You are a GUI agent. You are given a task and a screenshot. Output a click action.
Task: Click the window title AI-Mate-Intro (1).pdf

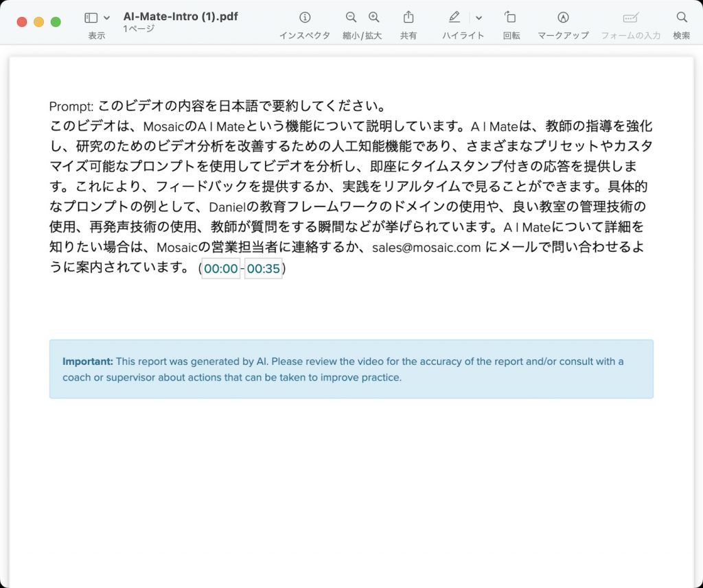181,16
